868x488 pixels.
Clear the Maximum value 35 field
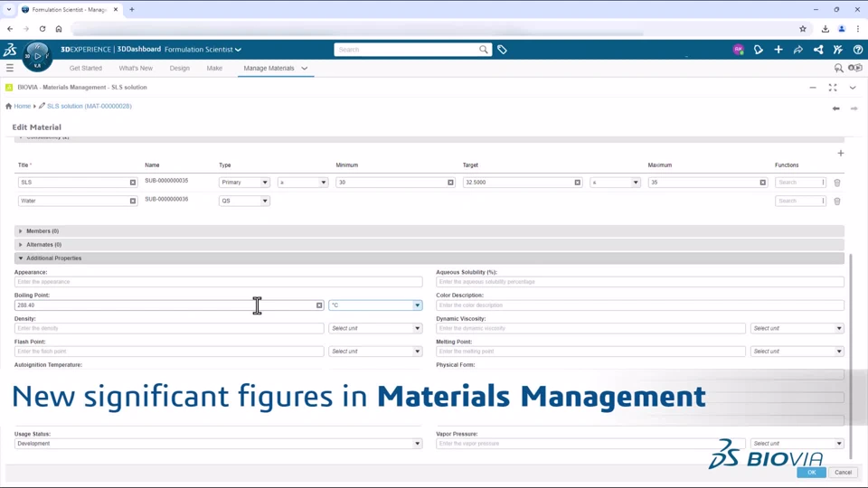click(x=763, y=183)
